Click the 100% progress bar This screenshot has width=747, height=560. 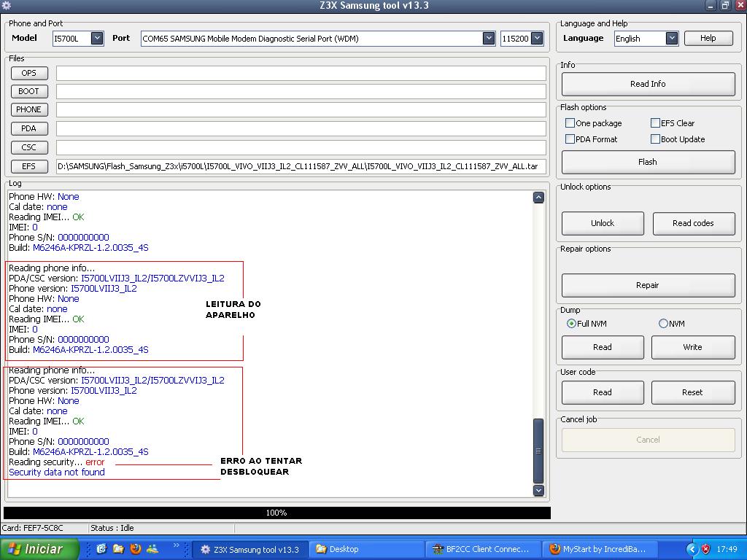coord(276,513)
